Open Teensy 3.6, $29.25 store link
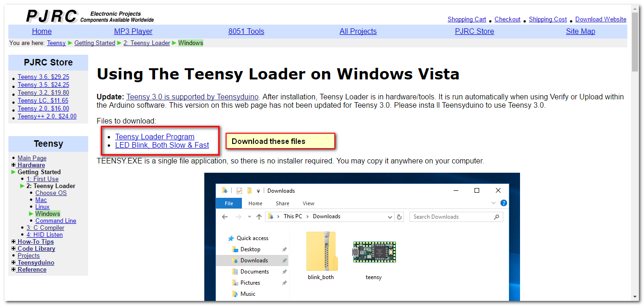This screenshot has height=306, width=644. point(43,77)
